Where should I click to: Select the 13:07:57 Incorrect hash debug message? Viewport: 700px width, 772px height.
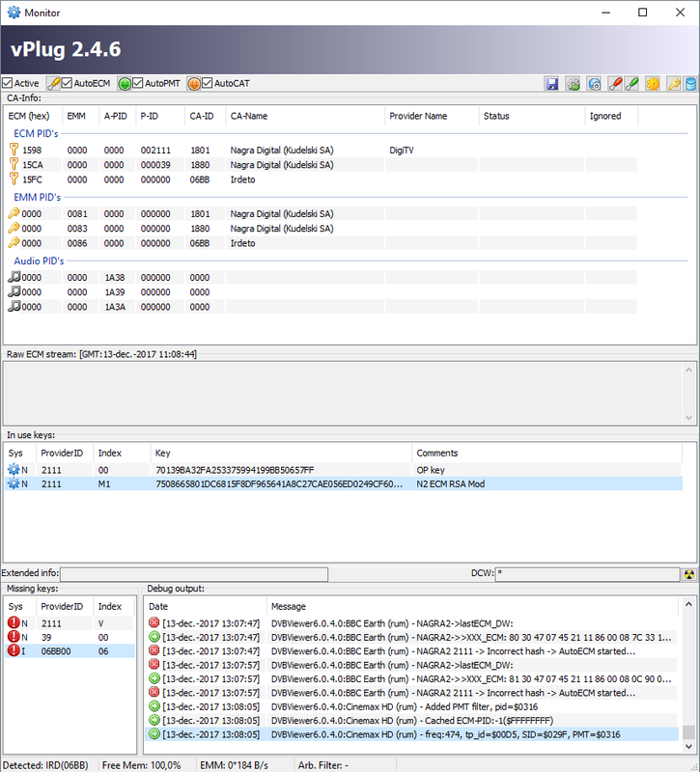click(x=412, y=692)
